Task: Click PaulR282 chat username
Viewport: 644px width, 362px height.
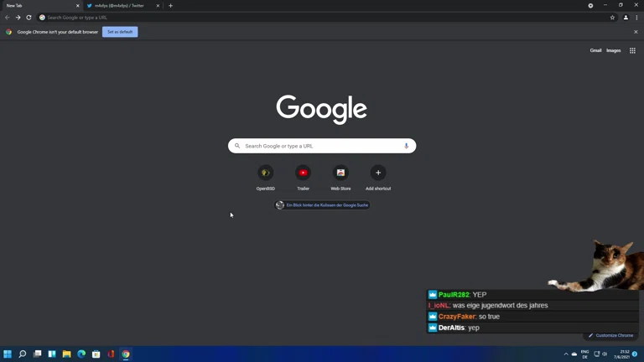Action: pos(454,295)
